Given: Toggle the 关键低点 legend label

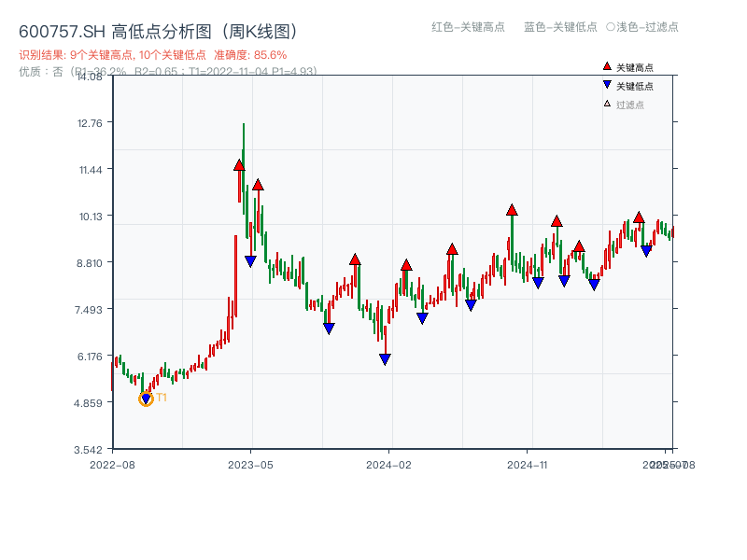Looking at the screenshot, I should [x=635, y=86].
